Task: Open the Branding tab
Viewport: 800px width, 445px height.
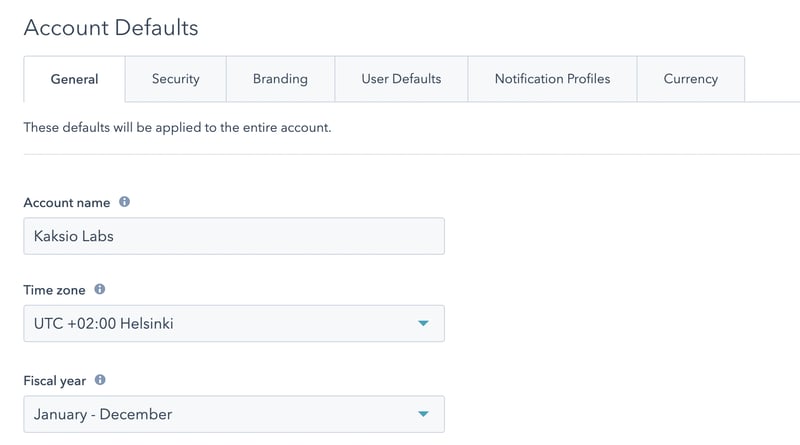Action: pos(280,79)
